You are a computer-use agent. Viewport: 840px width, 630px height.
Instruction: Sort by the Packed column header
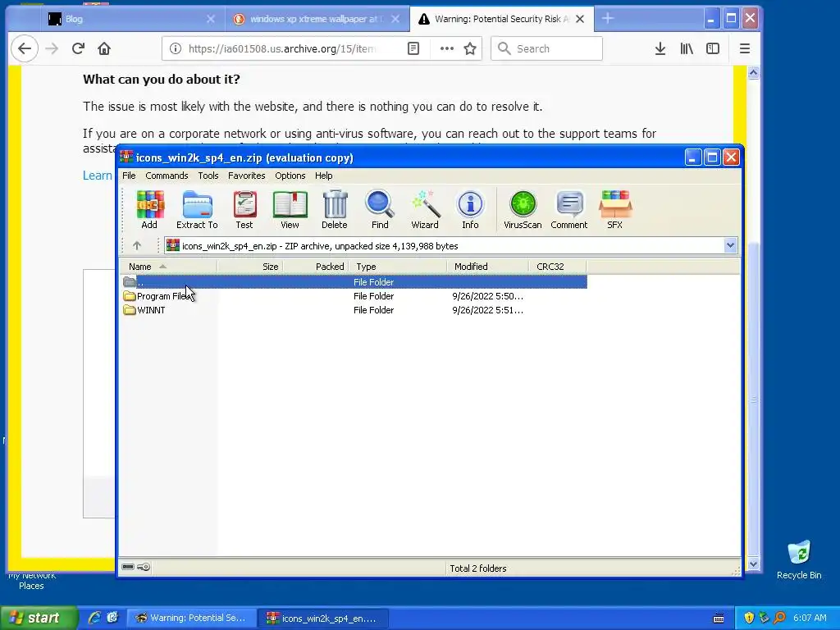pyautogui.click(x=316, y=267)
